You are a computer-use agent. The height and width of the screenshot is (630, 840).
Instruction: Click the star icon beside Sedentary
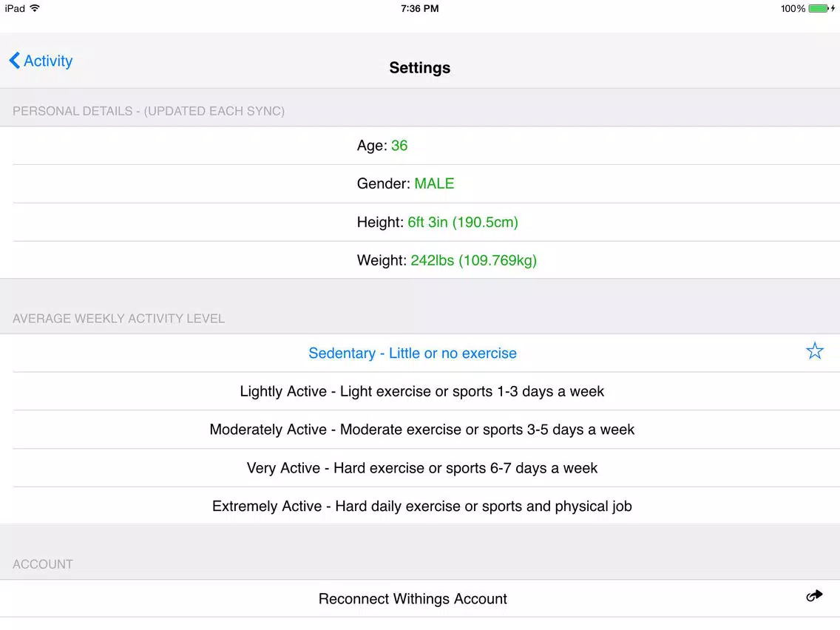pyautogui.click(x=814, y=351)
